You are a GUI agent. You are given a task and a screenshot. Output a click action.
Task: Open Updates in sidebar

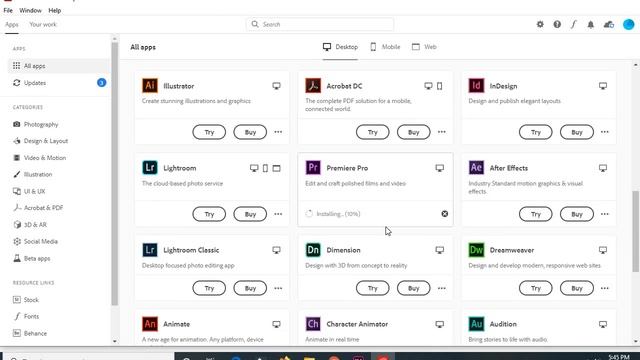point(59,83)
